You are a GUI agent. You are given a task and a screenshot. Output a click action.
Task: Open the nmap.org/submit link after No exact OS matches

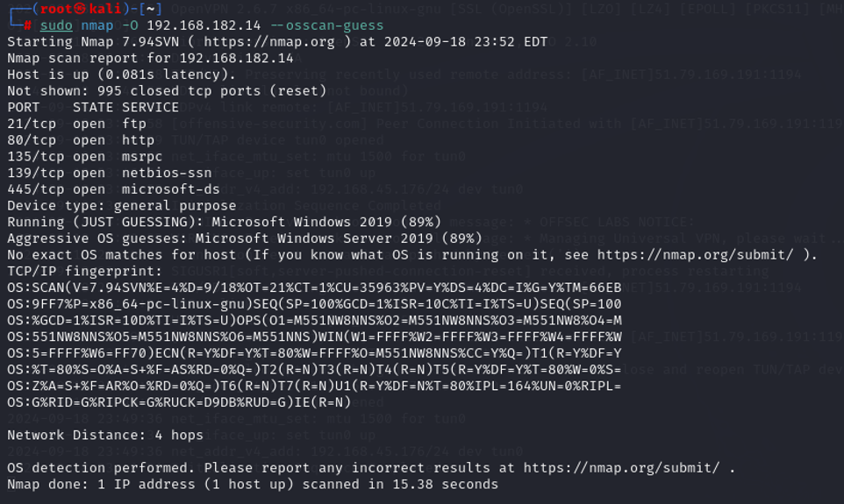[x=695, y=255]
